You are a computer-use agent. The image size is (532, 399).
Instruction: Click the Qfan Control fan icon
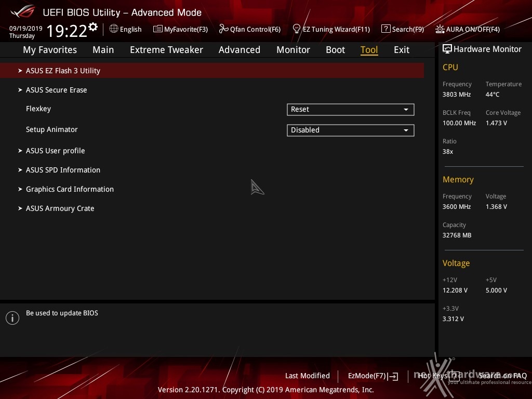223,29
